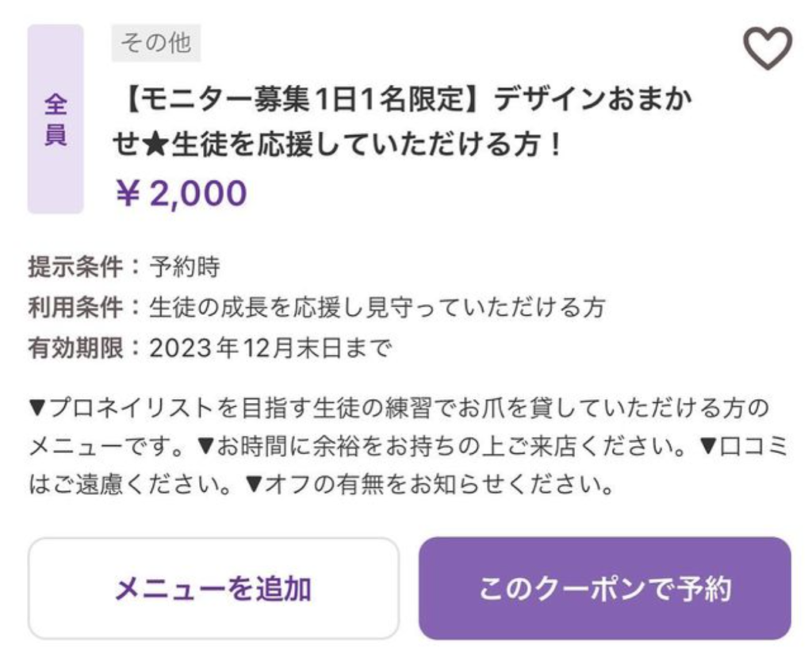
Task: Click the first ▼ marker before プロネイリスト
Action: coord(37,409)
